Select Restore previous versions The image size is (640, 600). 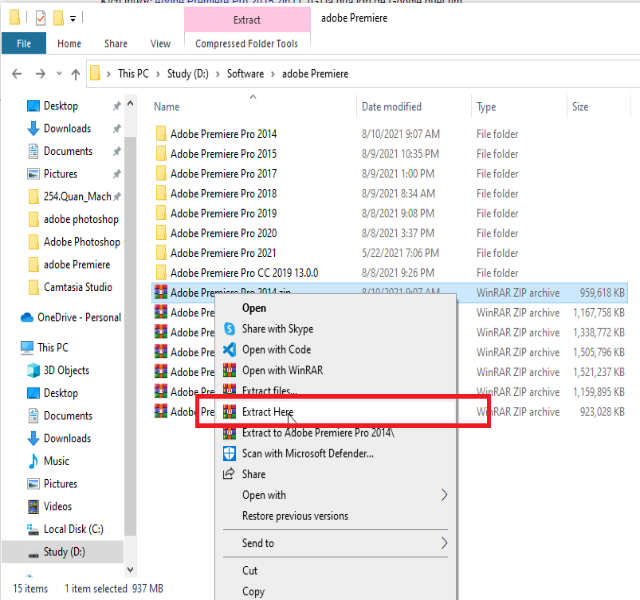(335, 516)
